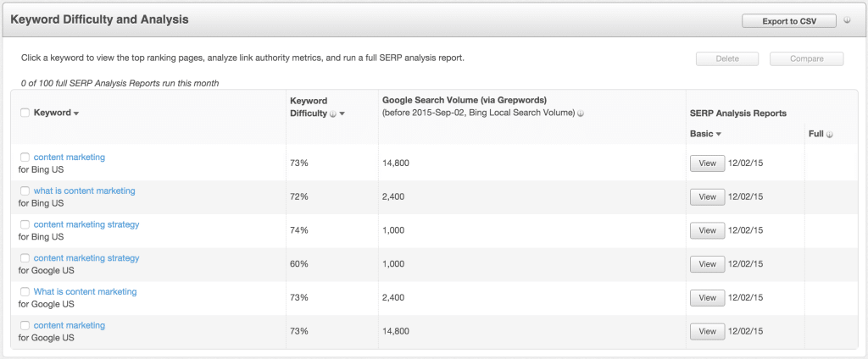Click info icon next to Full column header
The width and height of the screenshot is (868, 359).
click(x=830, y=134)
